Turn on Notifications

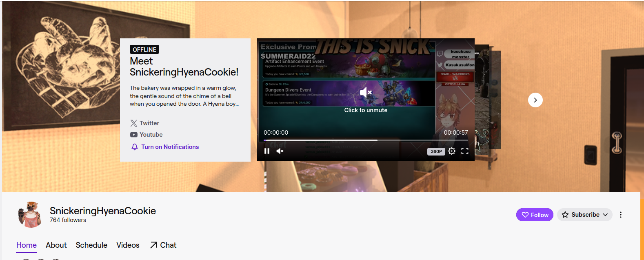pos(165,147)
